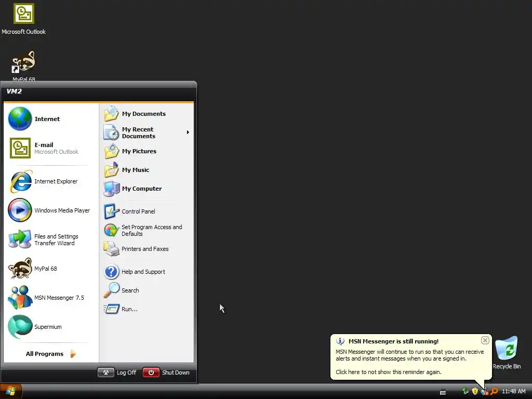Open E-mail Microsoft Outlook in start menu
The image size is (532, 399).
(51, 148)
